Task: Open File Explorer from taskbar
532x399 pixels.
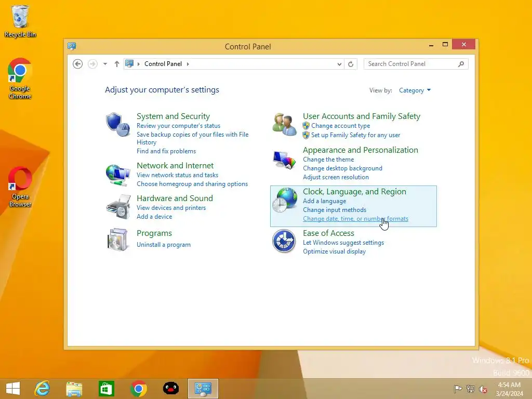Action: pos(74,389)
